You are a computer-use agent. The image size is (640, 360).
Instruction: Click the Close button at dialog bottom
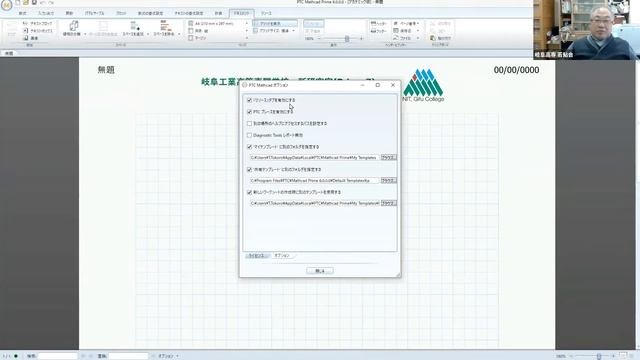[x=320, y=271]
